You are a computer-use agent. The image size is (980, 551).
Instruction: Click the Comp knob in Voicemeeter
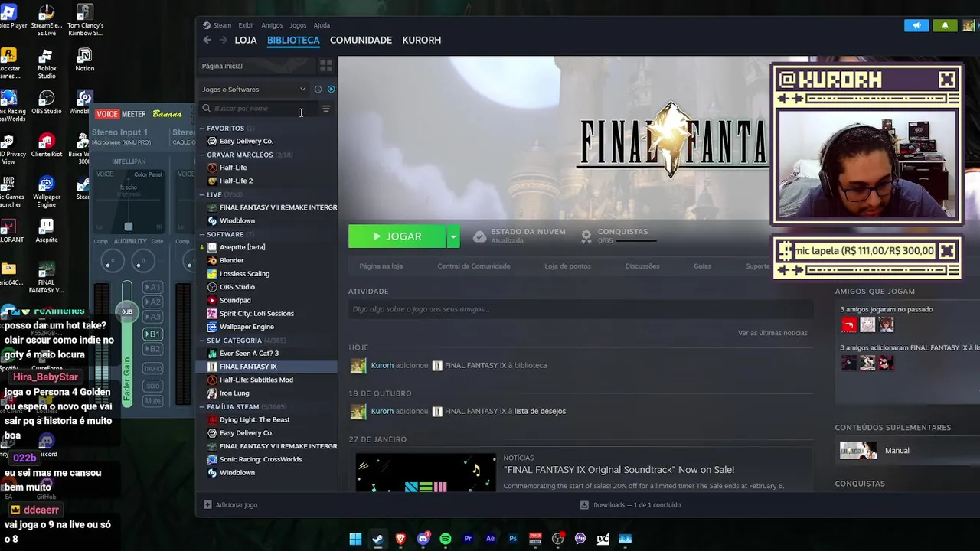(x=112, y=262)
